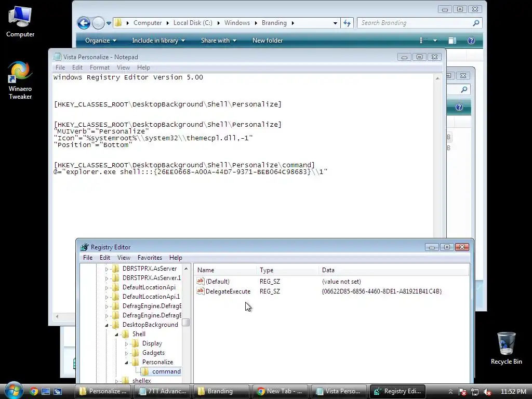The height and width of the screenshot is (399, 532).
Task: Click the muted volume tray icon
Action: tap(487, 392)
